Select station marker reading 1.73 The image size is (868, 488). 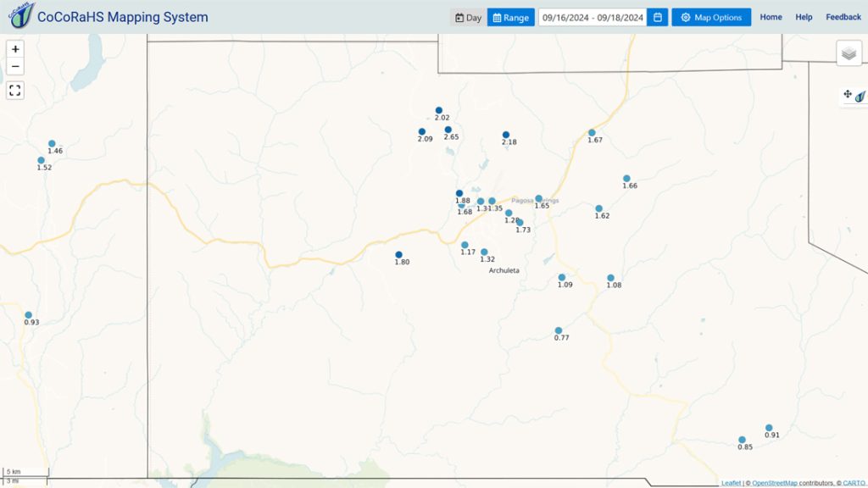click(x=520, y=223)
